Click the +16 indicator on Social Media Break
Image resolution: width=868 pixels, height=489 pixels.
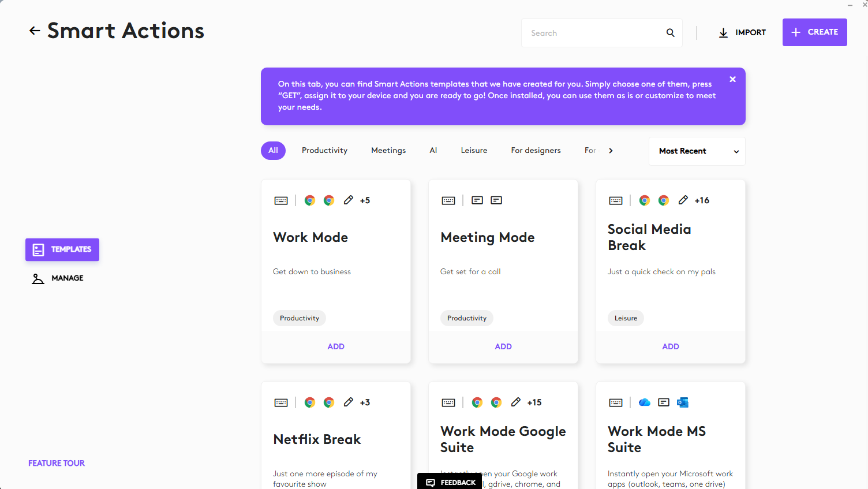click(702, 200)
